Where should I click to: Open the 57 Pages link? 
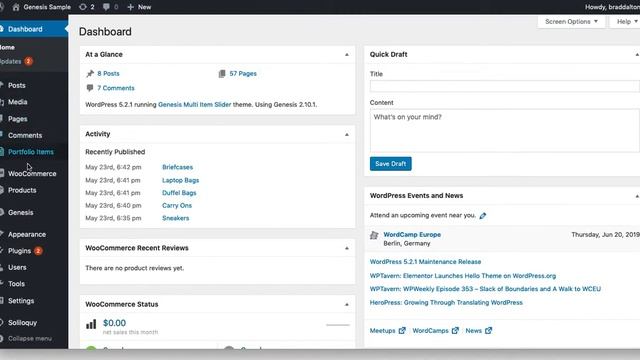pos(243,73)
